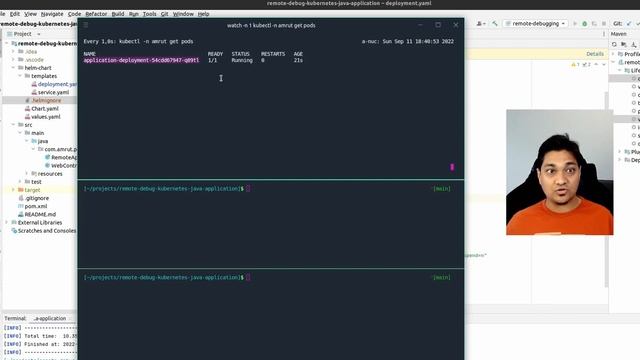Open the Run menu
The image size is (640, 360).
point(133,14)
